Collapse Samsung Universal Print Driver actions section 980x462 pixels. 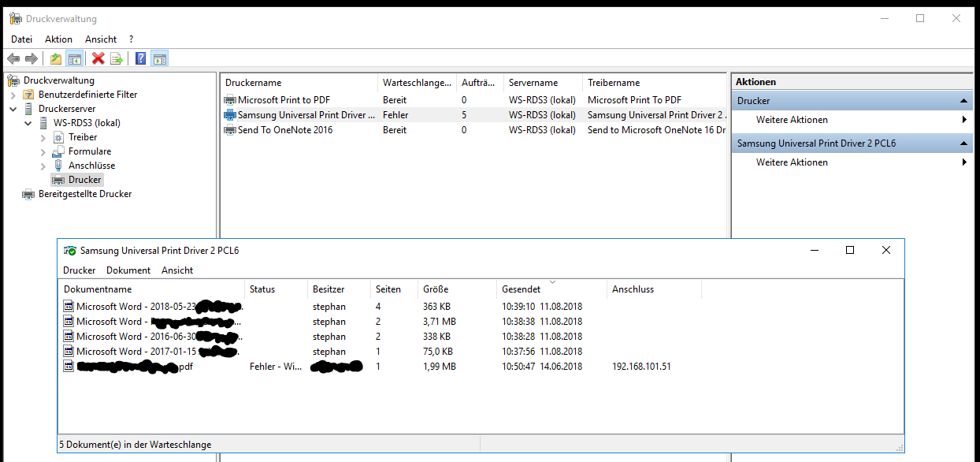point(964,143)
